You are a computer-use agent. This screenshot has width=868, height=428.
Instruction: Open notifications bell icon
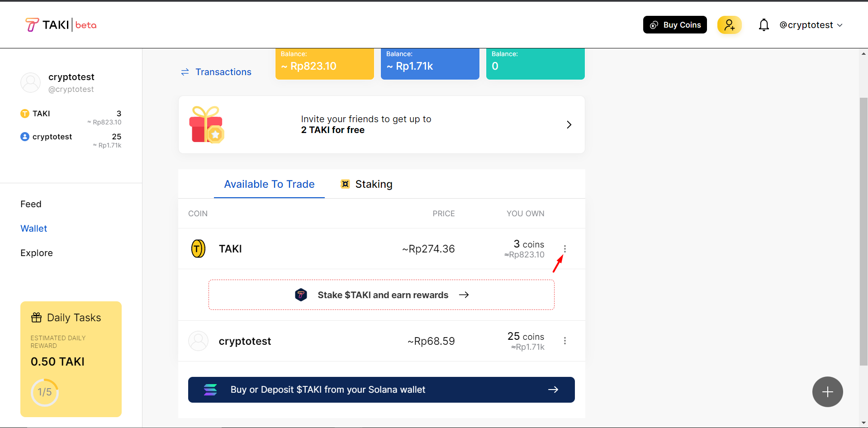click(764, 25)
